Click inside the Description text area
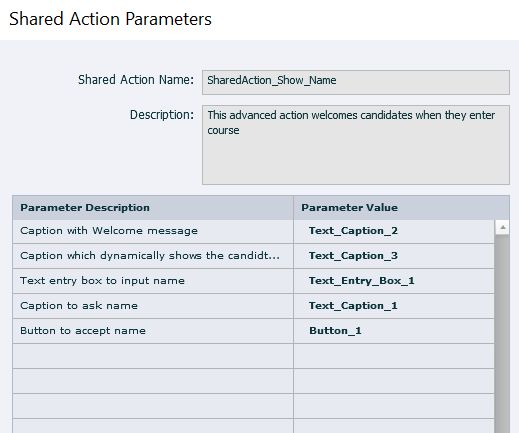The image size is (519, 433). (x=356, y=145)
